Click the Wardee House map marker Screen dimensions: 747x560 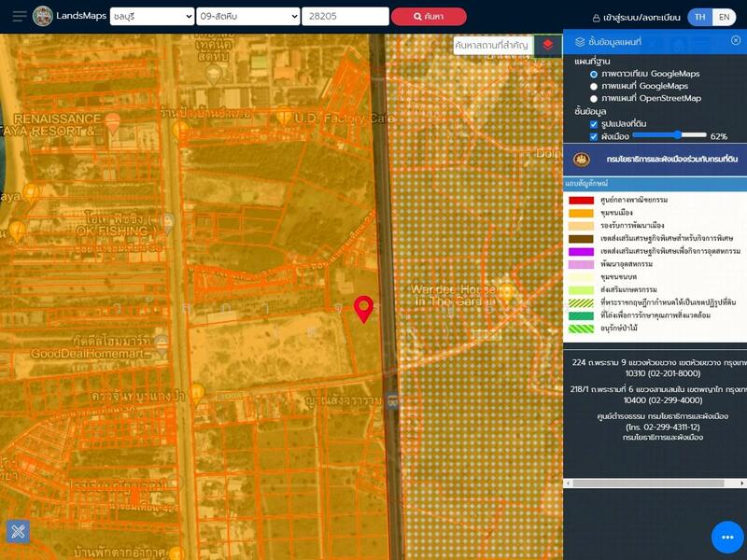click(x=507, y=291)
